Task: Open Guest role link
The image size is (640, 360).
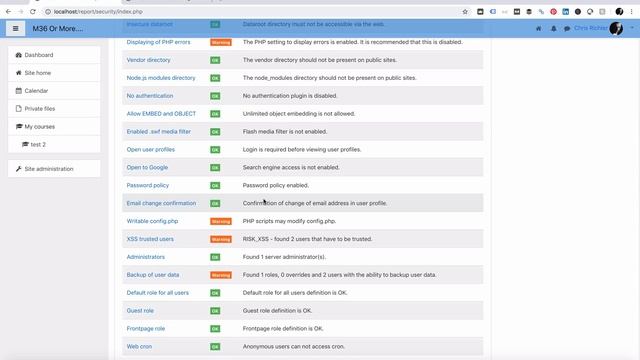Action: point(140,311)
